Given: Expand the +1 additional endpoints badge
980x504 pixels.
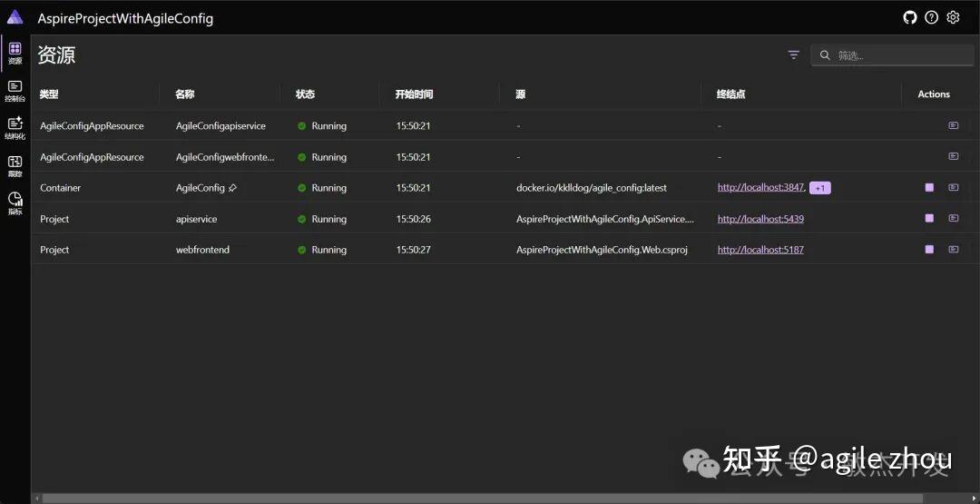Looking at the screenshot, I should coord(820,188).
